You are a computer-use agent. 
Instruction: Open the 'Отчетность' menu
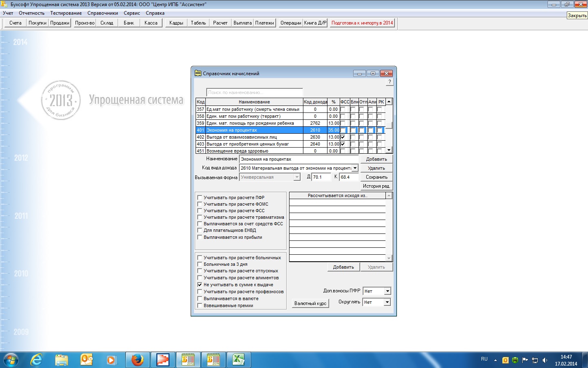[31, 13]
